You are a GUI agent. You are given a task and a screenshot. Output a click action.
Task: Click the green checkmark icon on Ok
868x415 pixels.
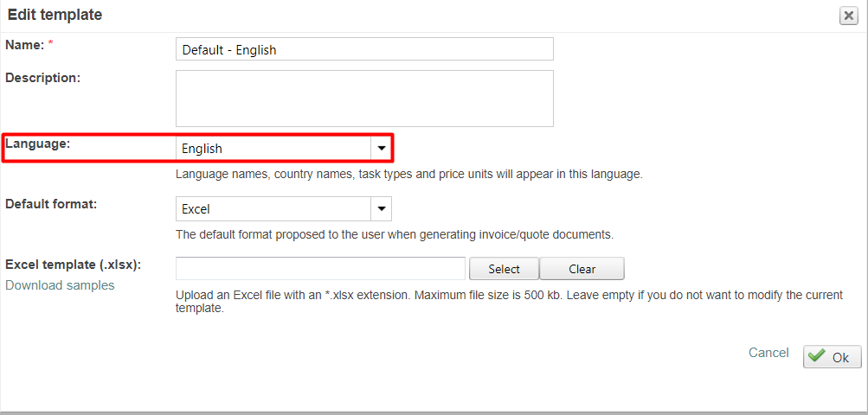(x=817, y=356)
